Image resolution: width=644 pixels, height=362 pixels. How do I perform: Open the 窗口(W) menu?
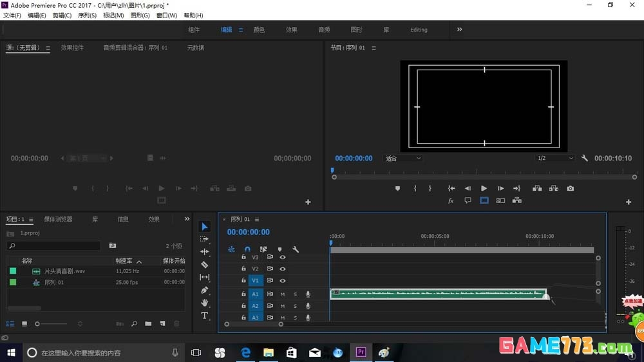click(166, 15)
